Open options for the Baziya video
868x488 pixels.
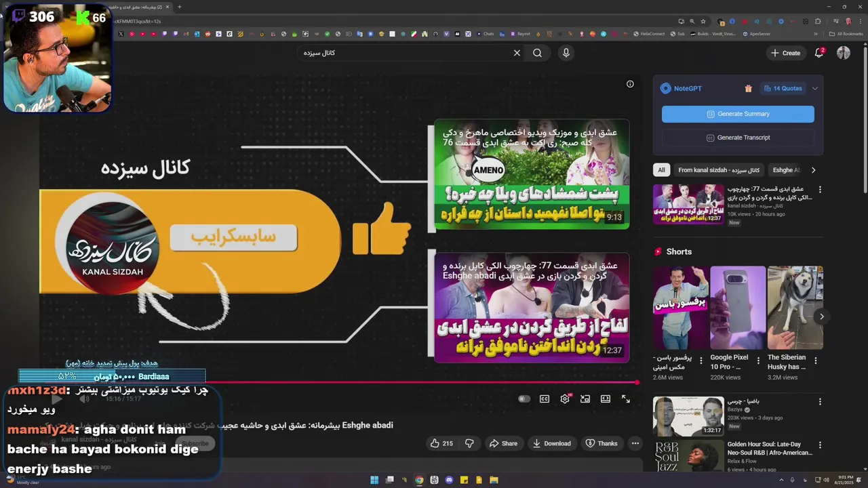coord(820,402)
